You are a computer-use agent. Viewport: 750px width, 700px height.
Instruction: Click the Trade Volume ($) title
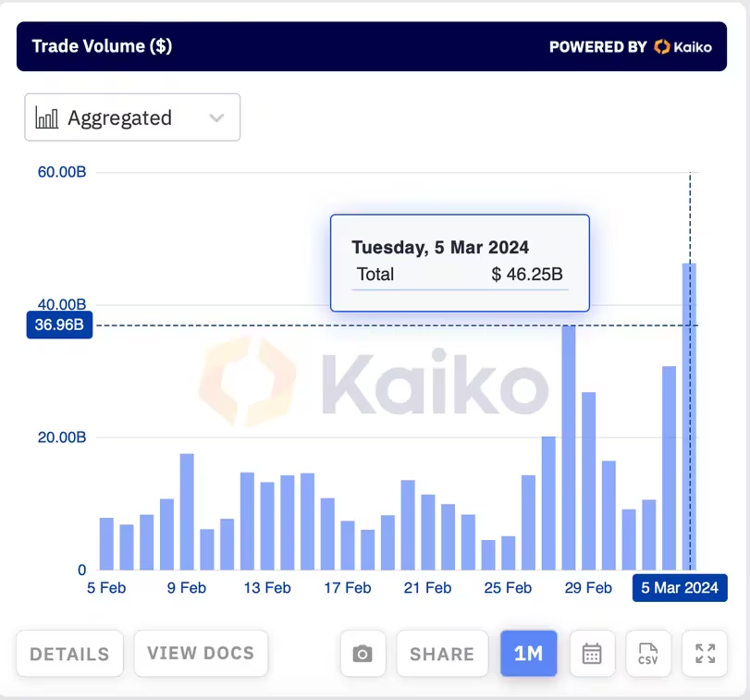tap(102, 46)
